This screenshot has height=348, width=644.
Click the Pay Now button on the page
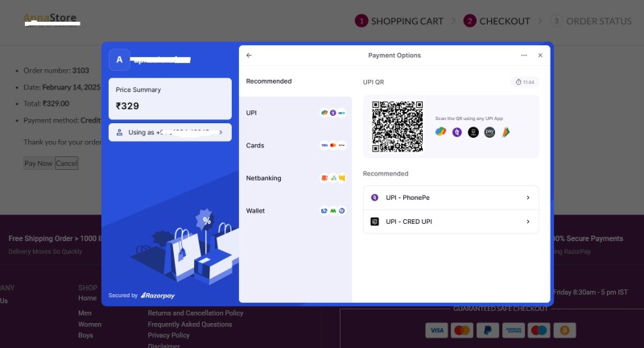coord(38,163)
